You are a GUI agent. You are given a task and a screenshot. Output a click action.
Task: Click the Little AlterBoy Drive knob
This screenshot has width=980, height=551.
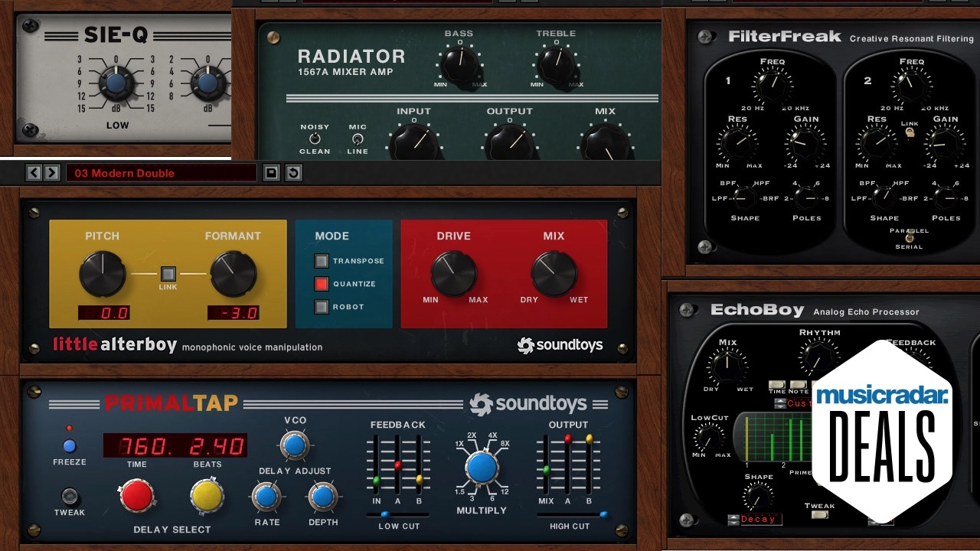[x=453, y=273]
